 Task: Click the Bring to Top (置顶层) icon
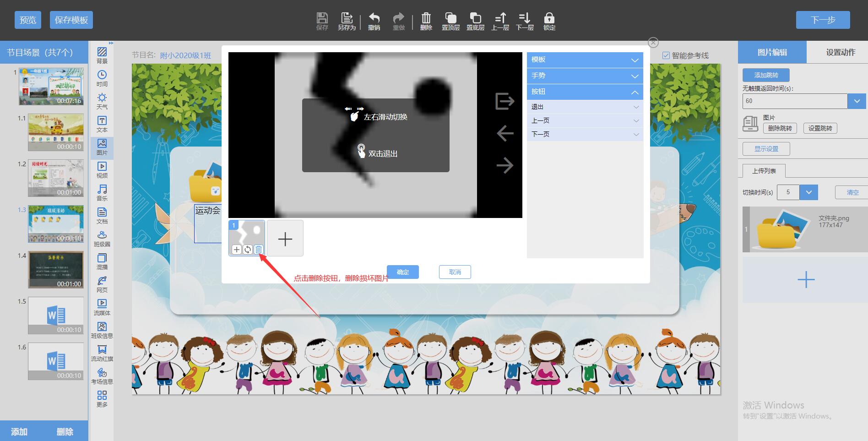coord(450,21)
